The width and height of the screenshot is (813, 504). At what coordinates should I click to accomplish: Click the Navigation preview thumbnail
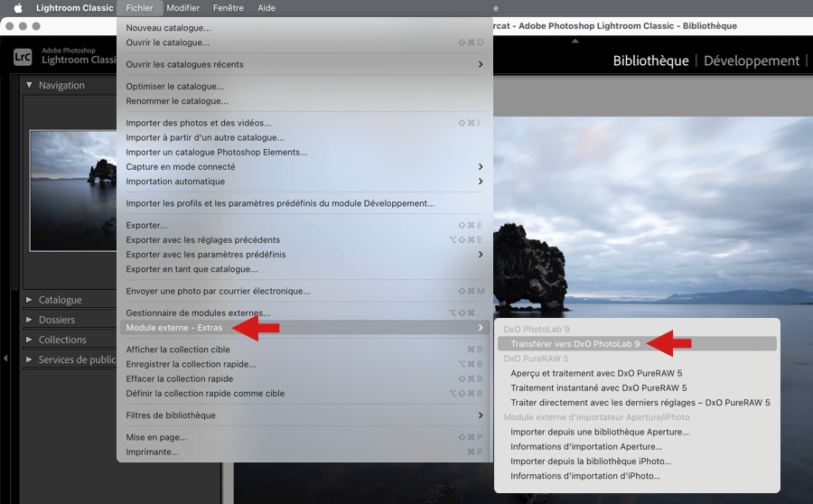click(74, 191)
